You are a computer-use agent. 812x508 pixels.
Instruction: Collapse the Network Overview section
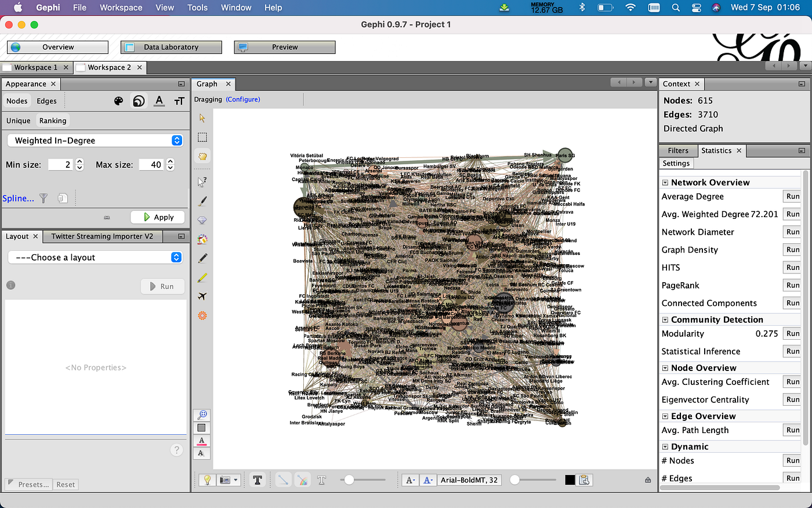point(665,182)
